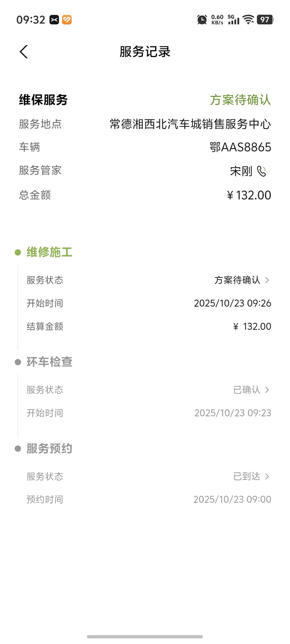290x644 pixels.
Task: Tap the alarm clock status icon
Action: (x=202, y=20)
